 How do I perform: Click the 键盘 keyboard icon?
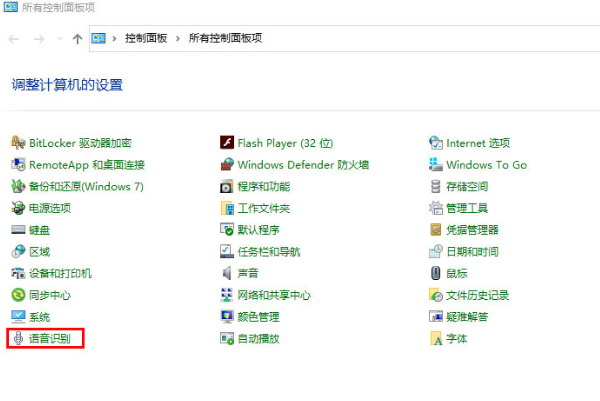(x=18, y=230)
